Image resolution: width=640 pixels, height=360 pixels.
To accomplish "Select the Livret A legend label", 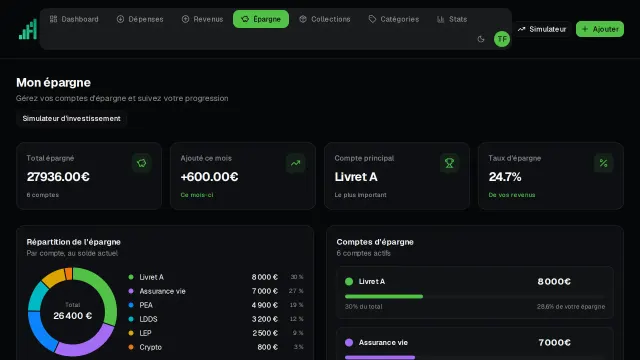I will 151,277.
